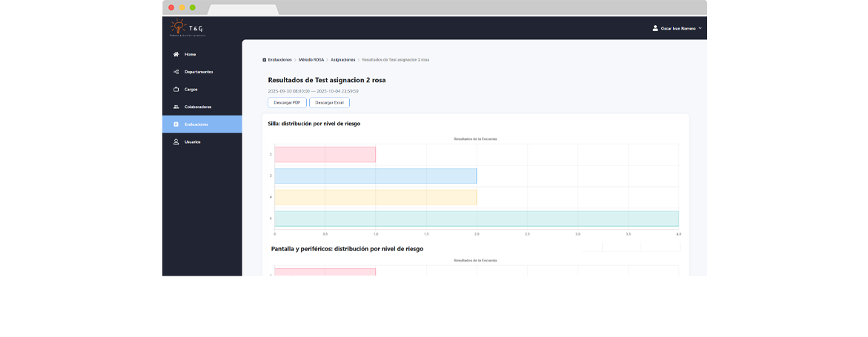Viewport: 868px width, 337px height.
Task: Click the Home icon in sidebar
Action: point(176,54)
